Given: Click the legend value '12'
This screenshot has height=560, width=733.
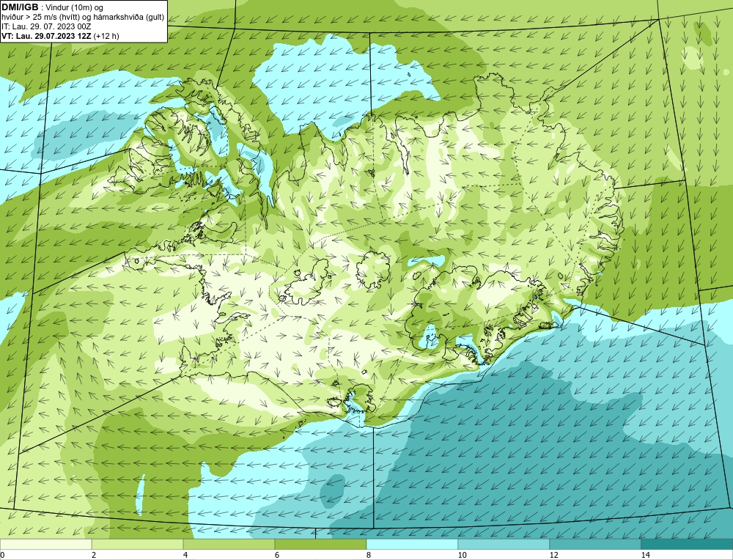Looking at the screenshot, I should point(554,555).
